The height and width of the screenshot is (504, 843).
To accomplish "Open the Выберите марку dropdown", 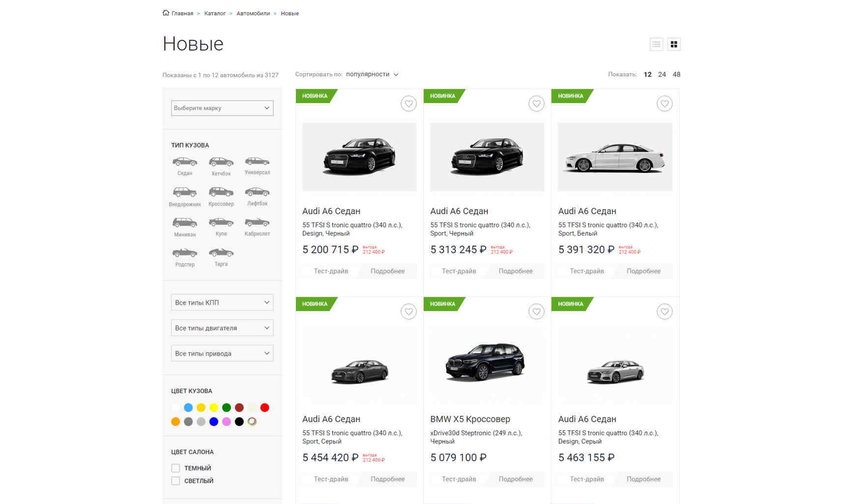I will point(222,108).
